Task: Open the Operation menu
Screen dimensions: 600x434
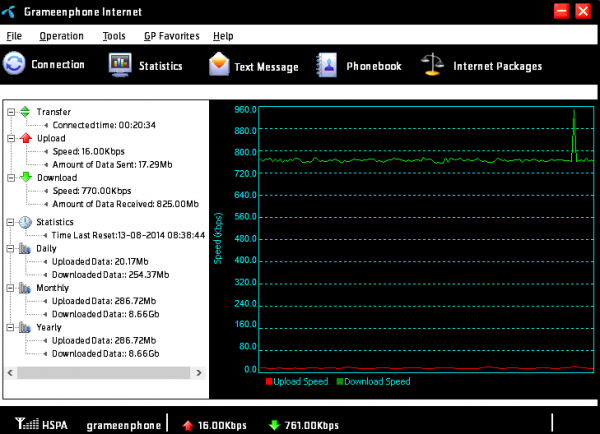Action: point(61,36)
